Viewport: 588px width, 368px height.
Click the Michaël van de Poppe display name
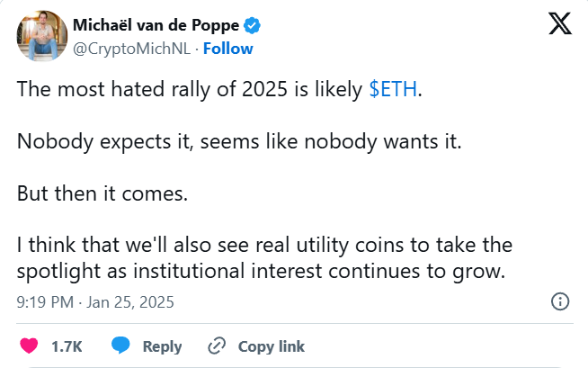(156, 25)
